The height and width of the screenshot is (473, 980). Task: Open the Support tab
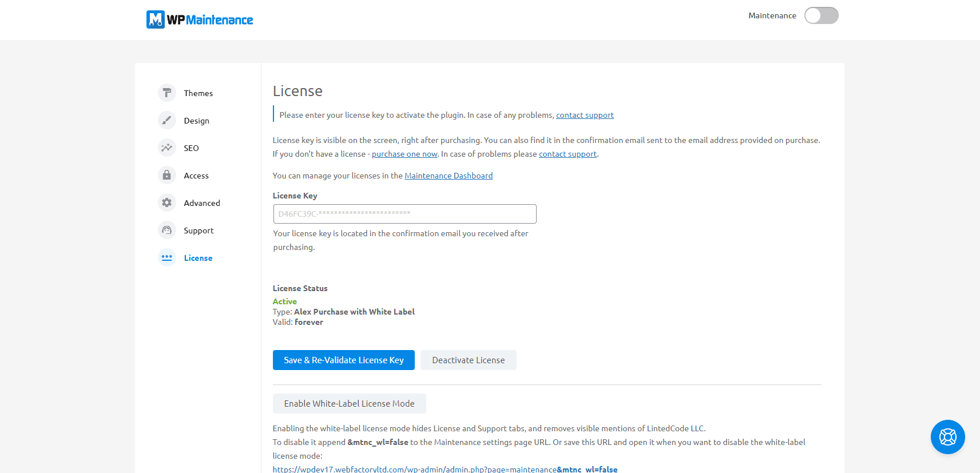coord(199,230)
